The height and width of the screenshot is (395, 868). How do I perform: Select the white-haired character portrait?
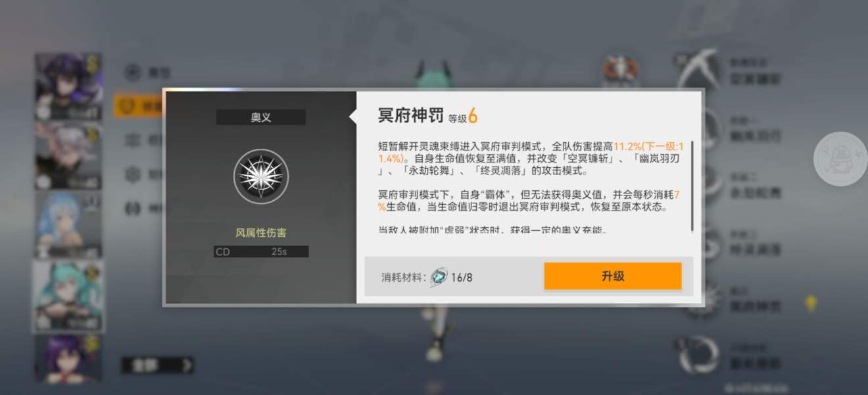(x=68, y=156)
